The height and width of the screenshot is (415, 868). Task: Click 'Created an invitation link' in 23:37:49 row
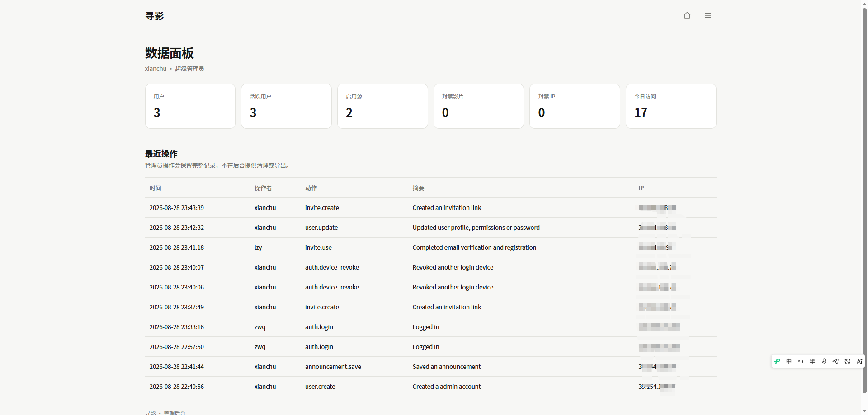coord(447,307)
